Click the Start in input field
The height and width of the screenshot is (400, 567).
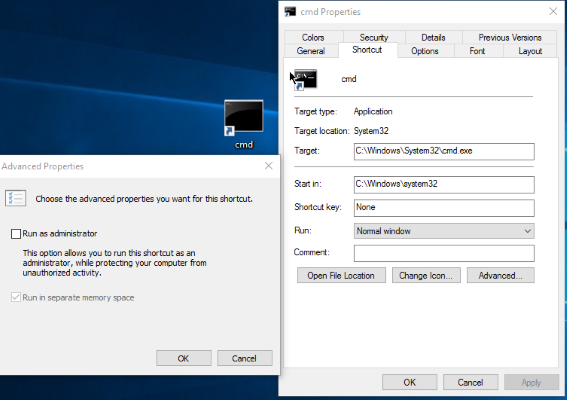tap(444, 185)
